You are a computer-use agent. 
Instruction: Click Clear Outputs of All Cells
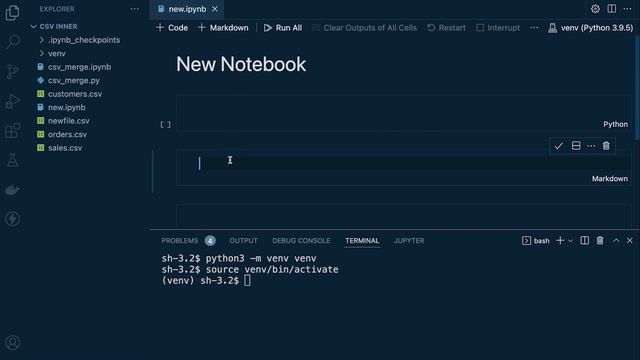coord(364,28)
